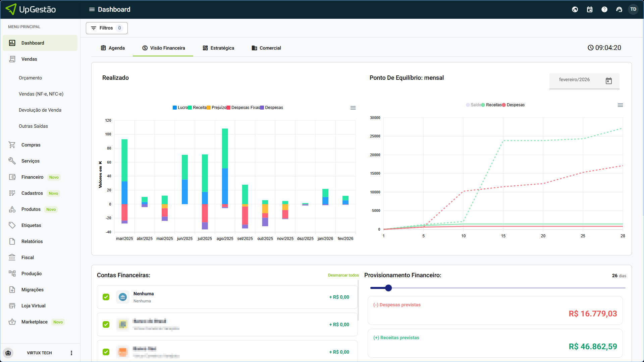644x362 pixels.
Task: Click the Provisionamento days slider handle
Action: click(x=388, y=288)
